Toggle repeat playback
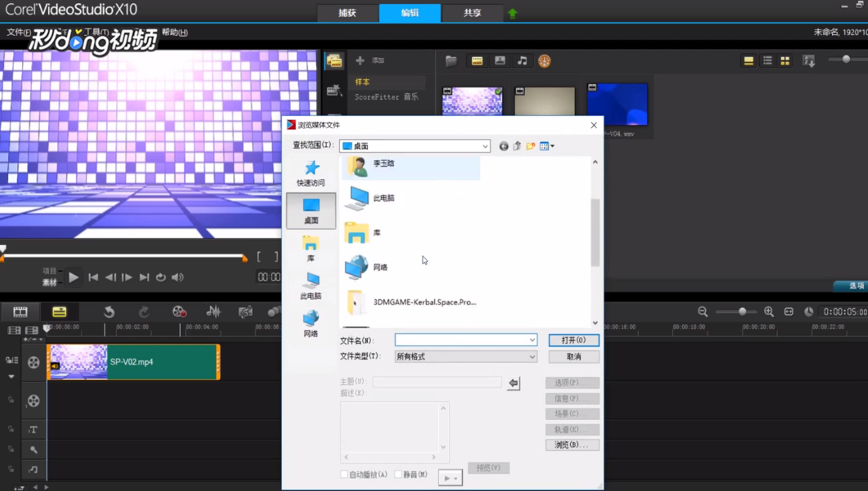868x491 pixels. (x=160, y=277)
